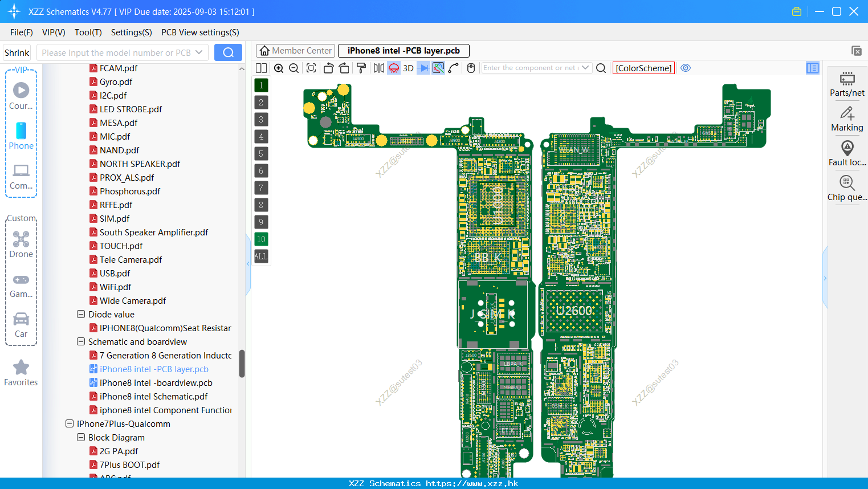Open the Settings(S) menu
The height and width of the screenshot is (489, 868).
[x=132, y=32]
